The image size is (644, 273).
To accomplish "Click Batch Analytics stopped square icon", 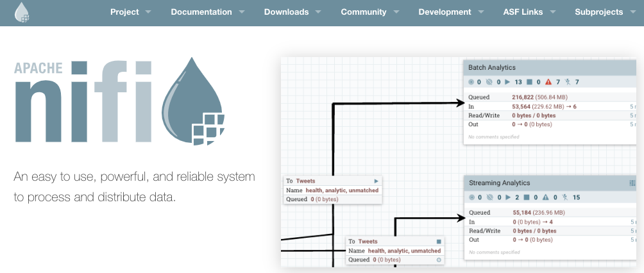I will pos(529,82).
